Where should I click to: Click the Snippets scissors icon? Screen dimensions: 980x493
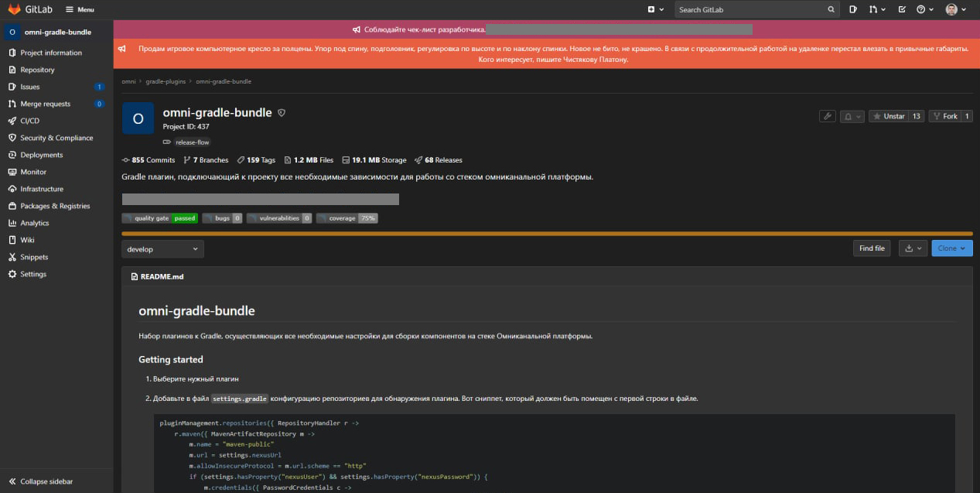click(12, 257)
